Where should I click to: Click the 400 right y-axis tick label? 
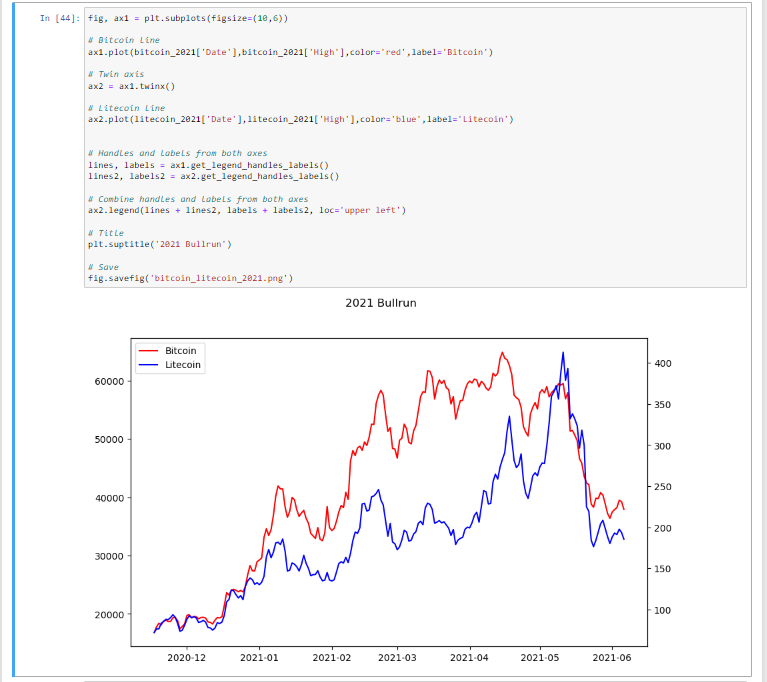coord(663,363)
